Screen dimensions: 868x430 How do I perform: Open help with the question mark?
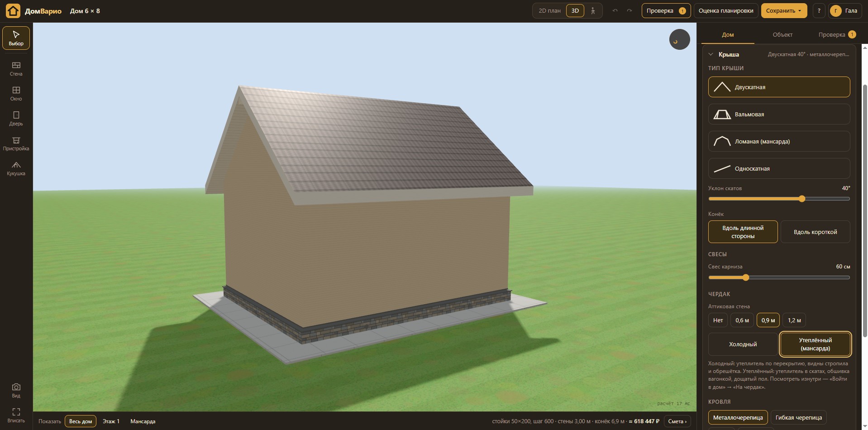(819, 11)
